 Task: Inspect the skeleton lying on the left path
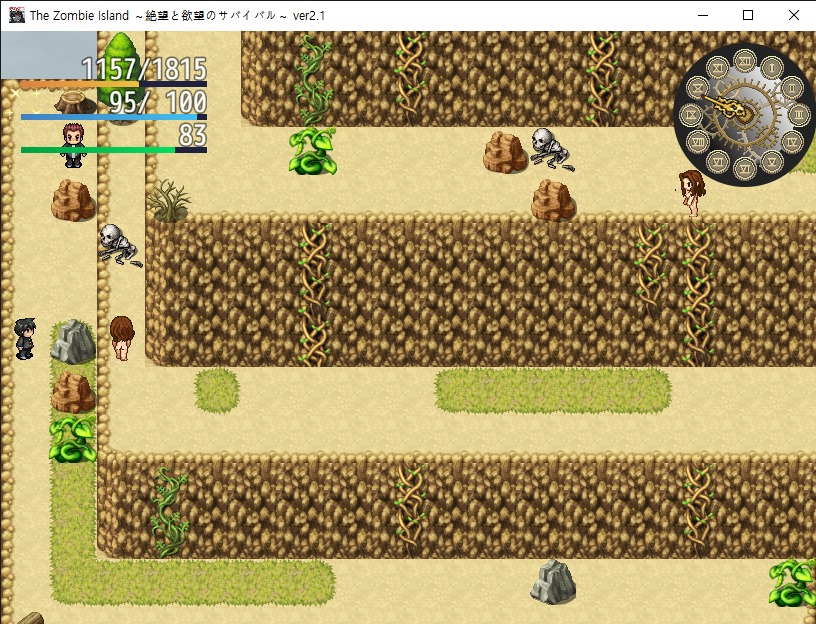pos(119,246)
